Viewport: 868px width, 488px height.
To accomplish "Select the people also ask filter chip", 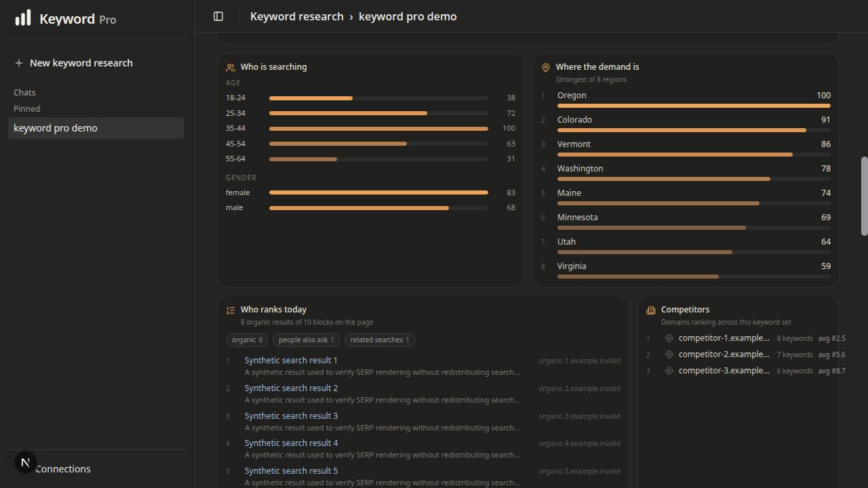I will coord(307,340).
